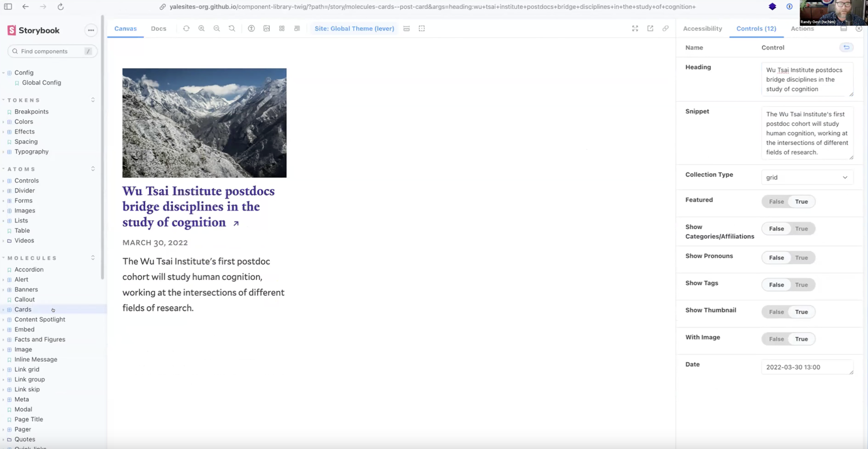Enter full screen mode icon
Image resolution: width=868 pixels, height=449 pixels.
pos(635,29)
